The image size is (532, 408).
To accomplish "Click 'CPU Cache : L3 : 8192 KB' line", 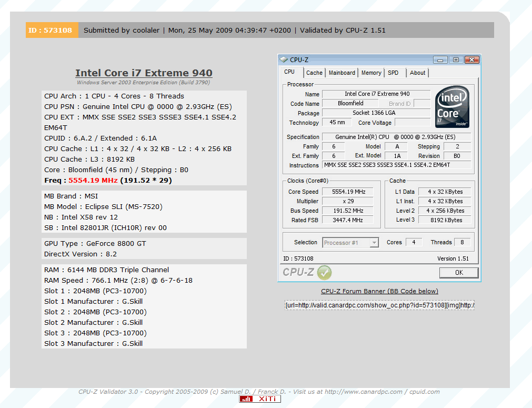I will coord(89,159).
